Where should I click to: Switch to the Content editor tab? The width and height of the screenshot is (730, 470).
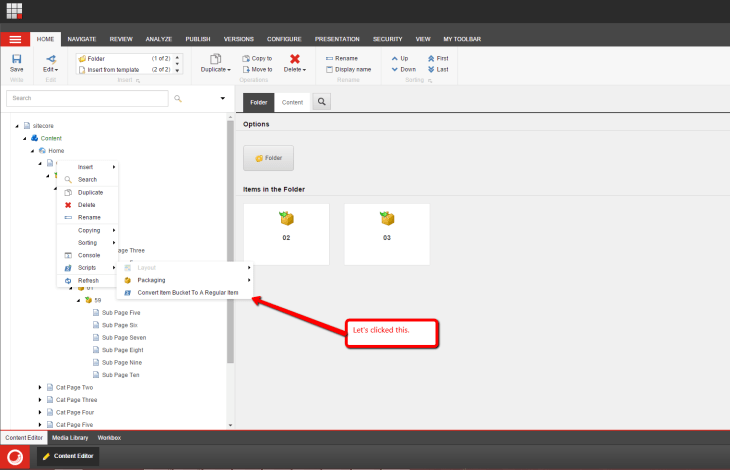(292, 102)
